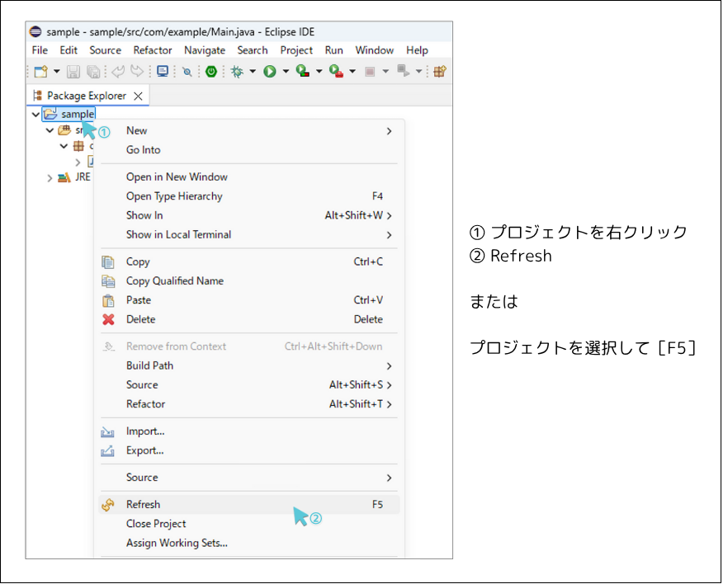The width and height of the screenshot is (728, 584).
Task: Click the green power Boot Dashboard icon
Action: [211, 72]
